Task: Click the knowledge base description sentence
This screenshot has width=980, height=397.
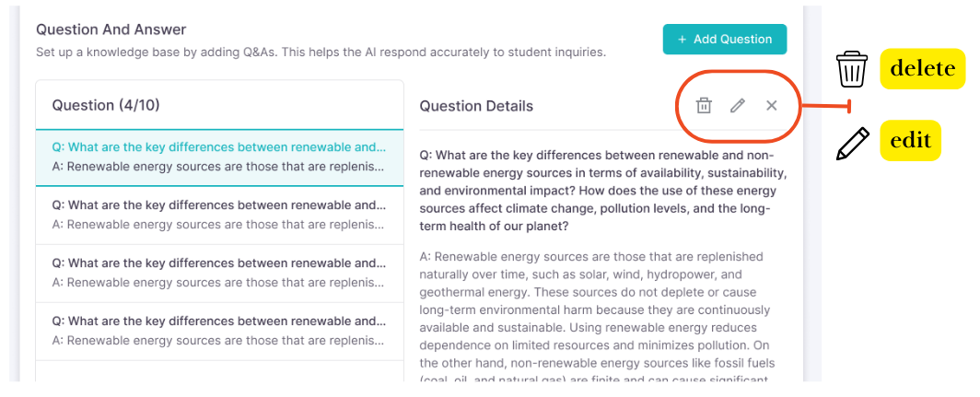Action: (321, 52)
